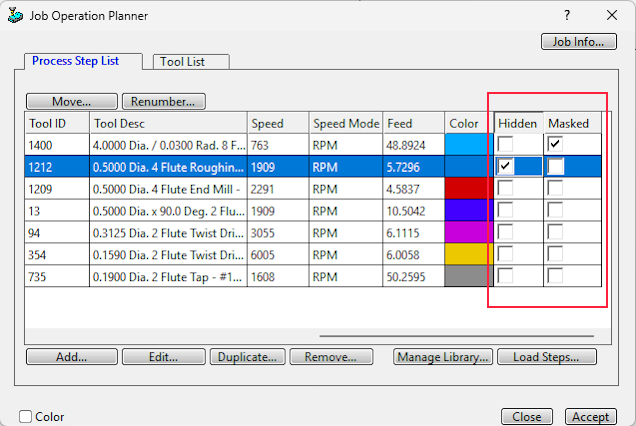Check Hidden for tool 13
Screen dimensions: 636x426
click(x=505, y=210)
